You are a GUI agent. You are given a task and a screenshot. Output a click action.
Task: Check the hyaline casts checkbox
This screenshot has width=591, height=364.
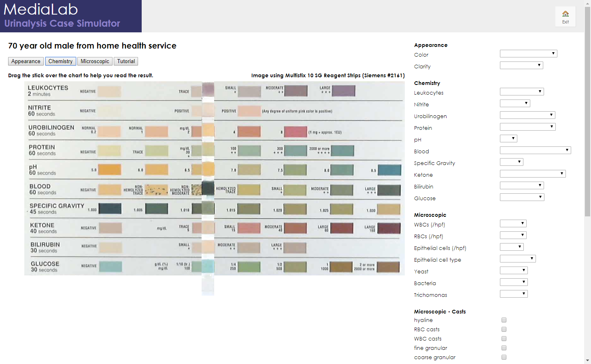tap(504, 320)
